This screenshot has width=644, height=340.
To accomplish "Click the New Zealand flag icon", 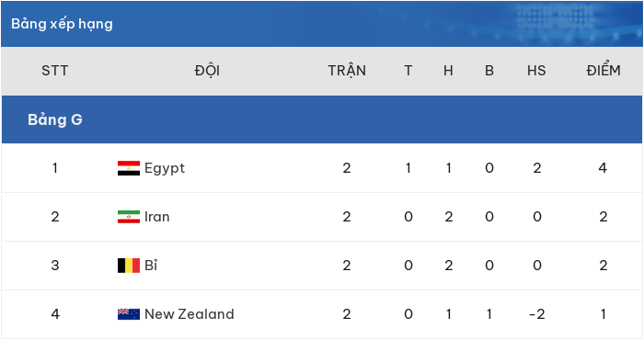I will click(129, 314).
